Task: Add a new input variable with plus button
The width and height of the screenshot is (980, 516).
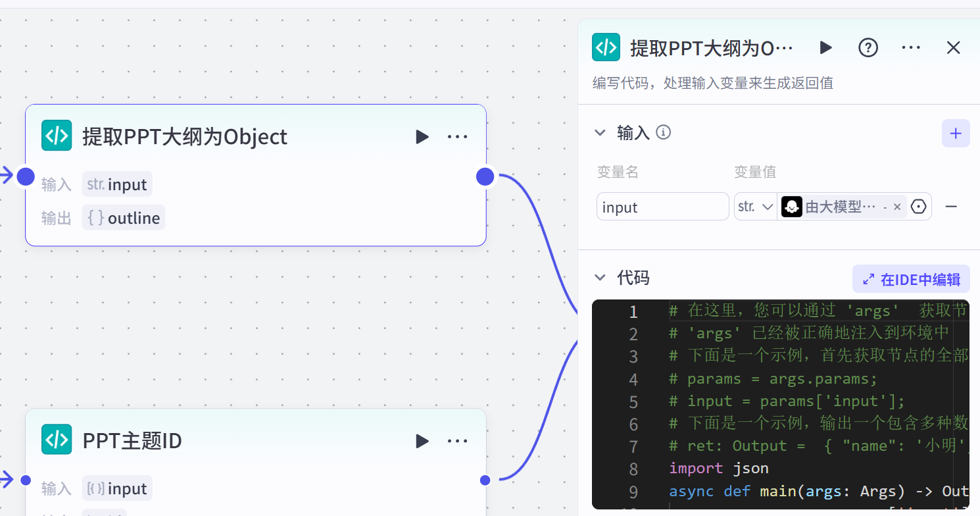Action: [956, 134]
